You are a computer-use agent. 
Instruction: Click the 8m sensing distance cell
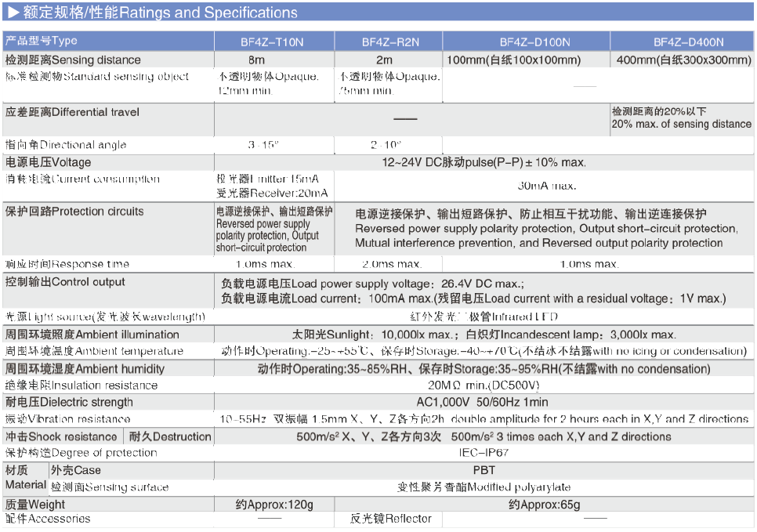click(256, 60)
